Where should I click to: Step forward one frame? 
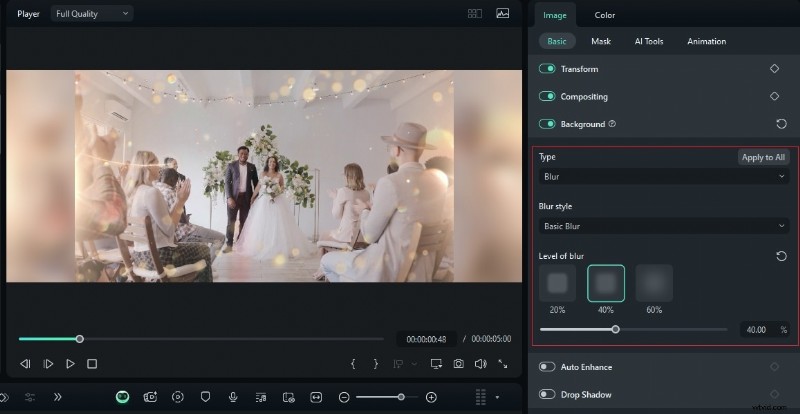[x=48, y=364]
